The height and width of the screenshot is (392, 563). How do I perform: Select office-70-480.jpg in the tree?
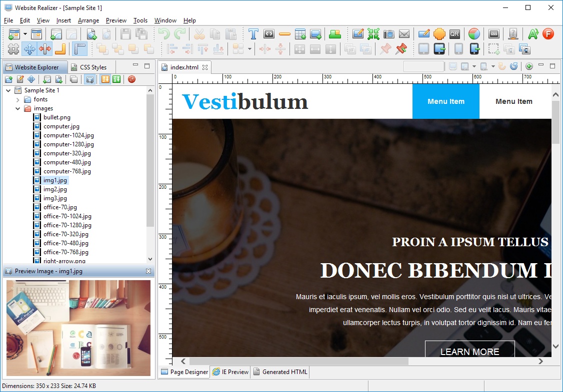point(65,243)
